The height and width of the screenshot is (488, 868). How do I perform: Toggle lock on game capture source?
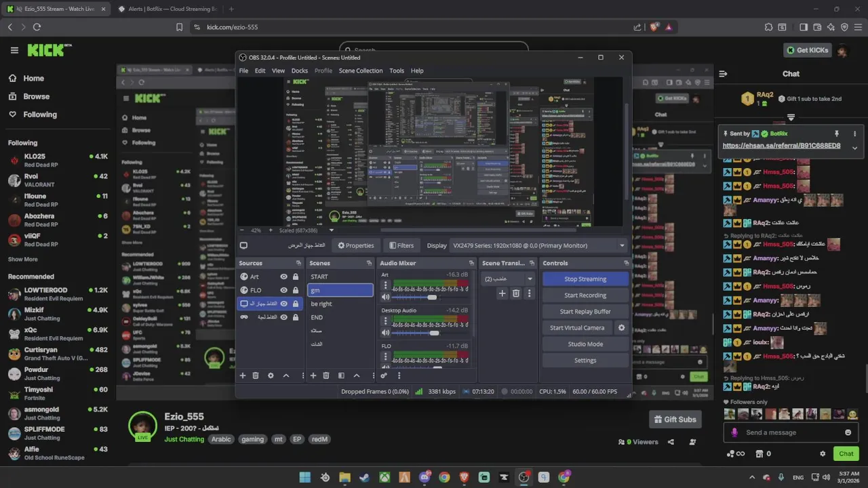[296, 317]
